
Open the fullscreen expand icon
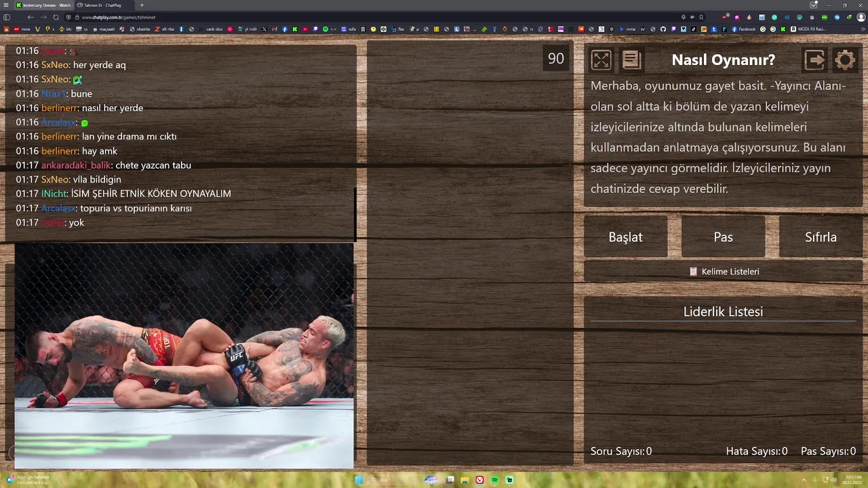click(601, 60)
